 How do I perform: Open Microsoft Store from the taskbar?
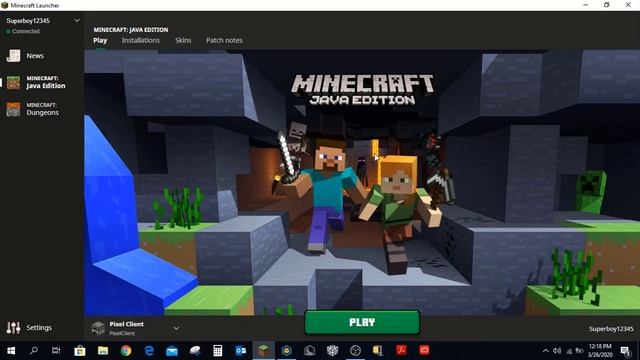coord(80,351)
